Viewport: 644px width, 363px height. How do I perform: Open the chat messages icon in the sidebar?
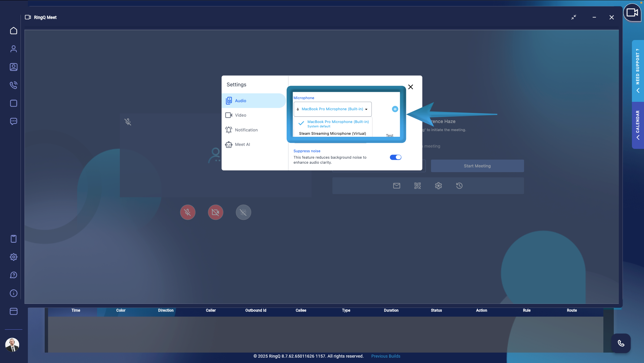click(x=13, y=121)
